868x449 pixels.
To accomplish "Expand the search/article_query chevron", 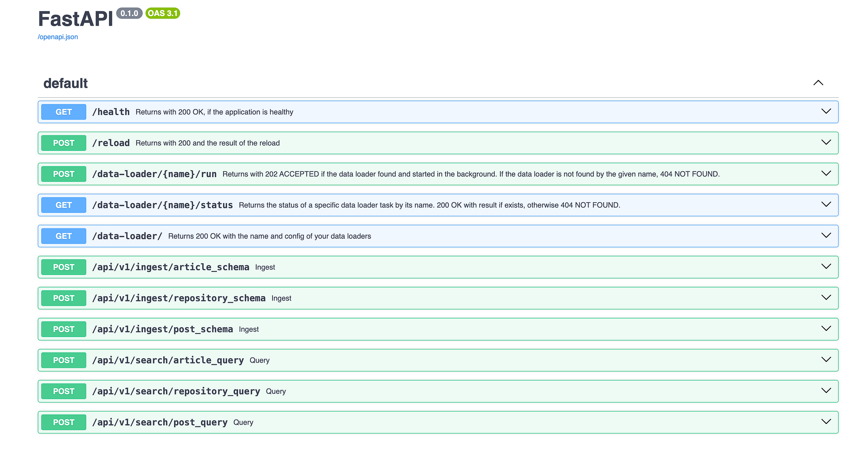I will tap(826, 360).
